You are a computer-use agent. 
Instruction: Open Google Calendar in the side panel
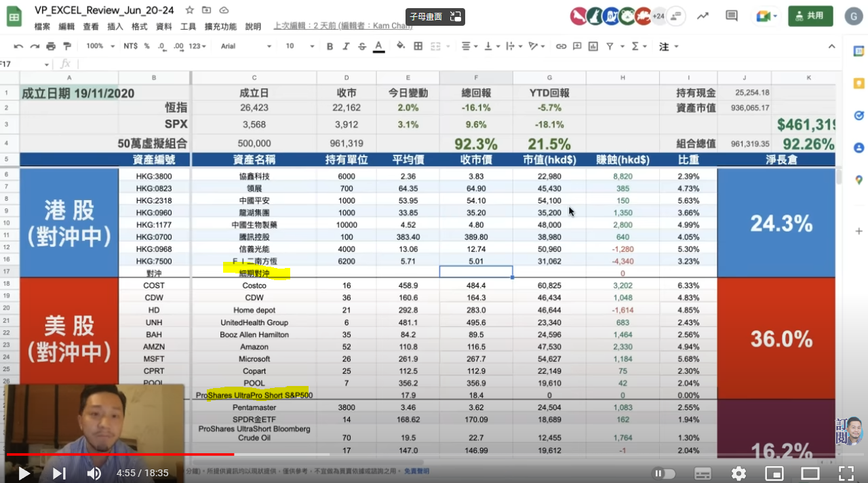[x=859, y=52]
